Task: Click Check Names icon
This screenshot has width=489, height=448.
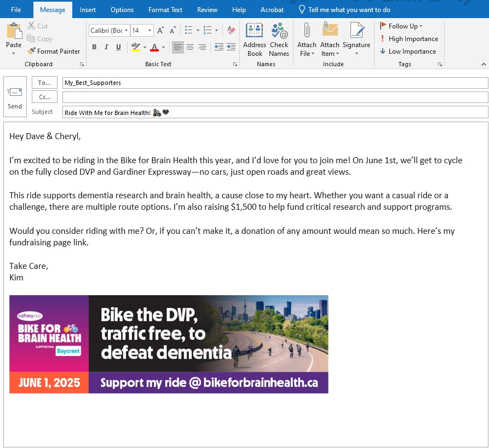Action: coord(279,40)
